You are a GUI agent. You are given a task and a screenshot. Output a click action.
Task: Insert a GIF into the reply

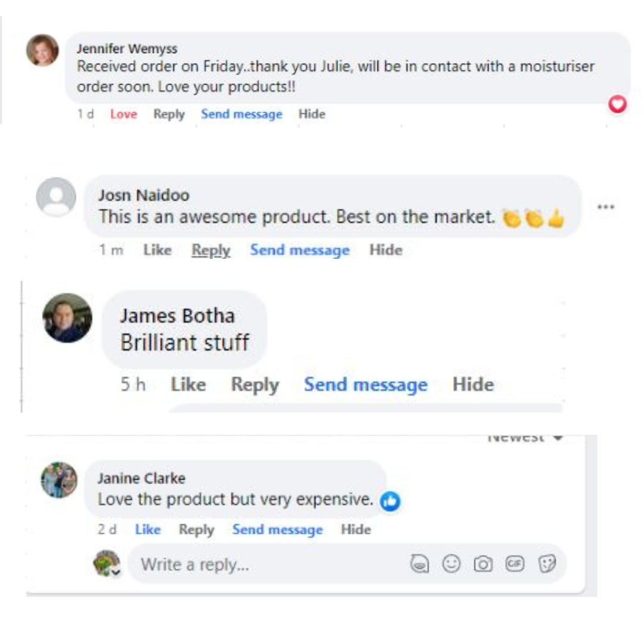(x=514, y=563)
